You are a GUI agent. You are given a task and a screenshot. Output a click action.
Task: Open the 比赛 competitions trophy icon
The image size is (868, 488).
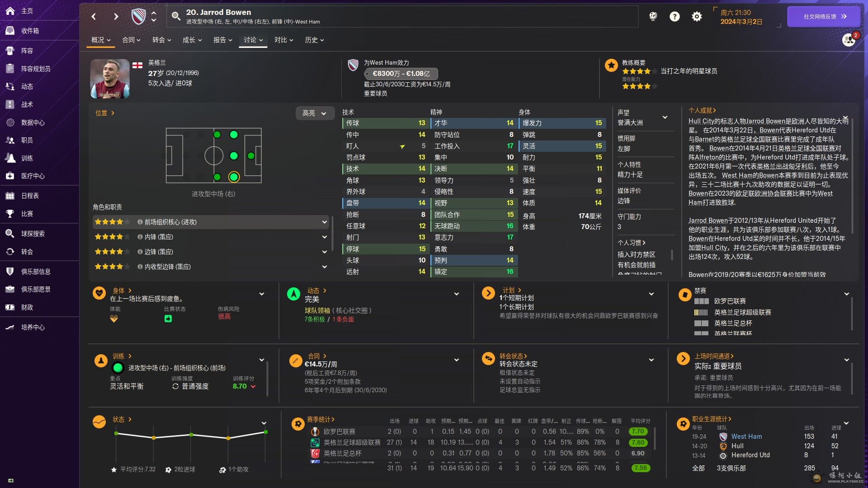tap(10, 214)
